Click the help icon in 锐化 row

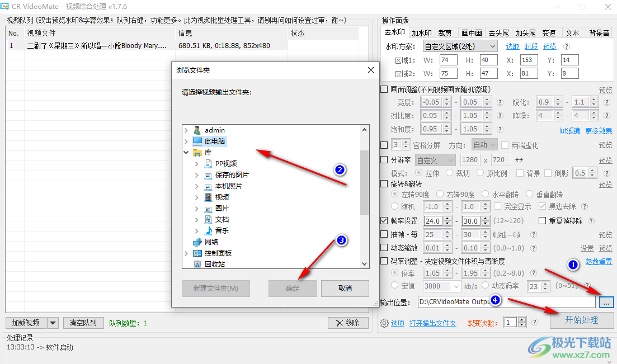607,102
